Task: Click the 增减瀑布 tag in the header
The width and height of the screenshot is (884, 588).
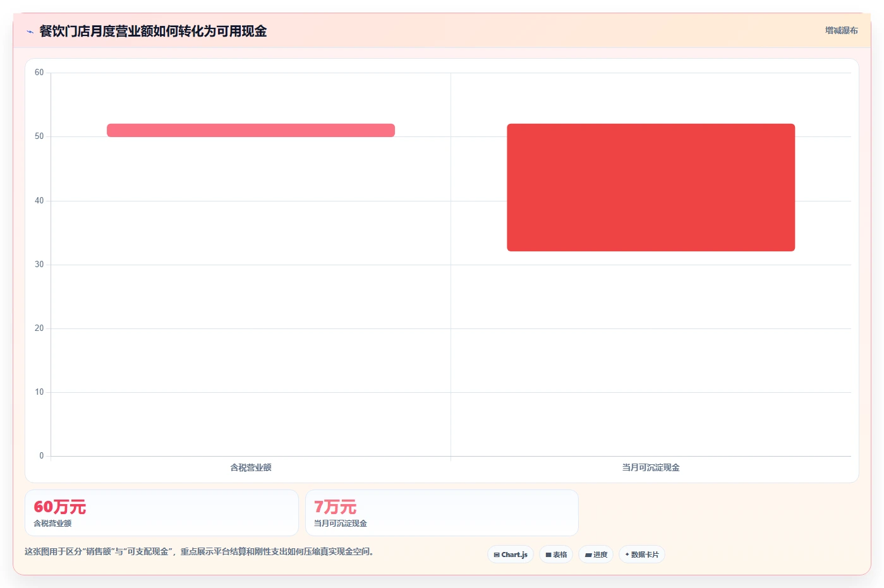Action: (x=841, y=30)
